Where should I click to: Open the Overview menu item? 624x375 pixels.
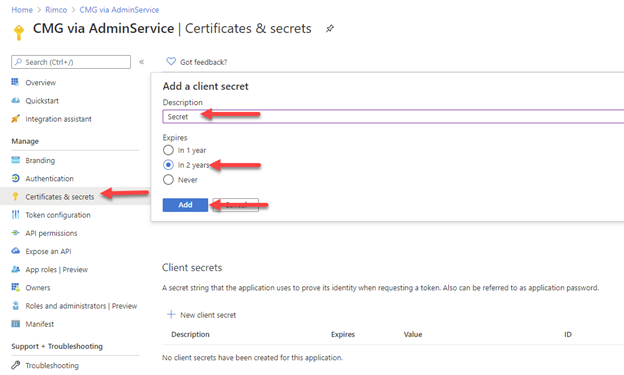pyautogui.click(x=41, y=82)
